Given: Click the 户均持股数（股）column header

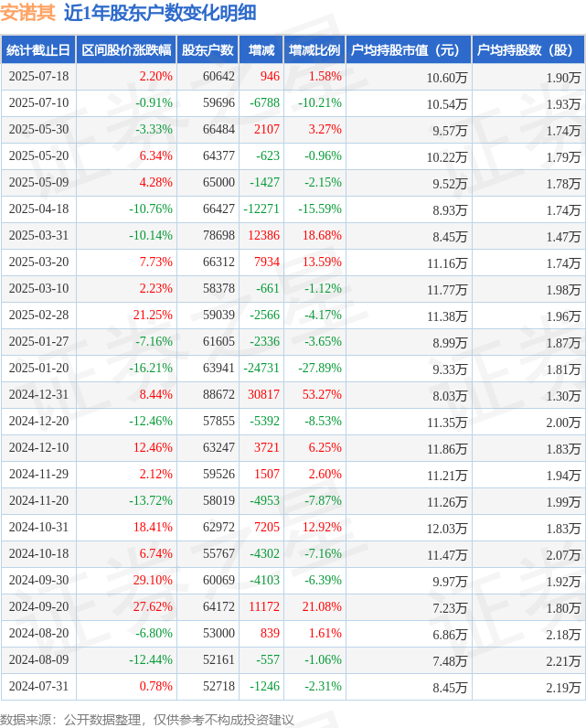Looking at the screenshot, I should pos(528,49).
